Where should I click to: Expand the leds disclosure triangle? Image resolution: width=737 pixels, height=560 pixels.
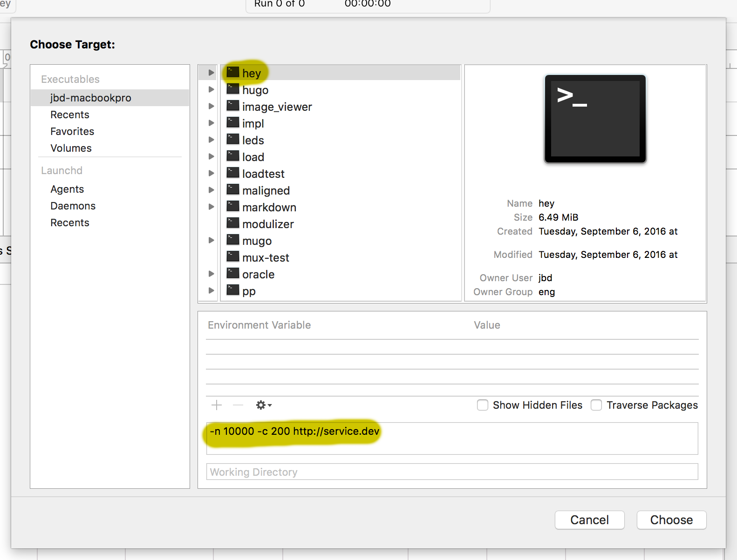(211, 140)
